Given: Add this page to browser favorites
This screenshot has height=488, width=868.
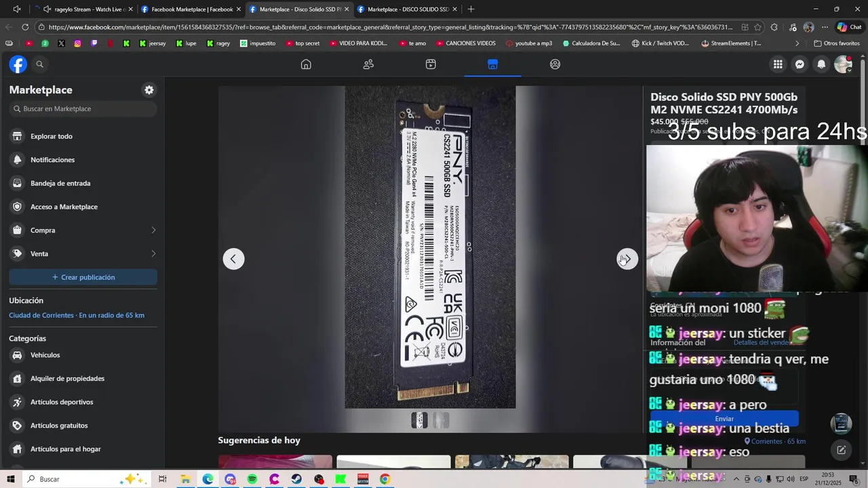Looking at the screenshot, I should point(757,27).
